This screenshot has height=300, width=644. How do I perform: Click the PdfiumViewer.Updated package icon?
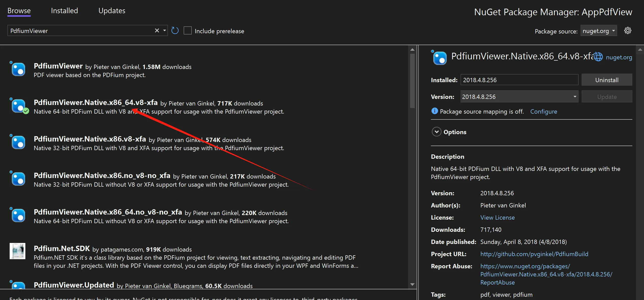point(18,285)
